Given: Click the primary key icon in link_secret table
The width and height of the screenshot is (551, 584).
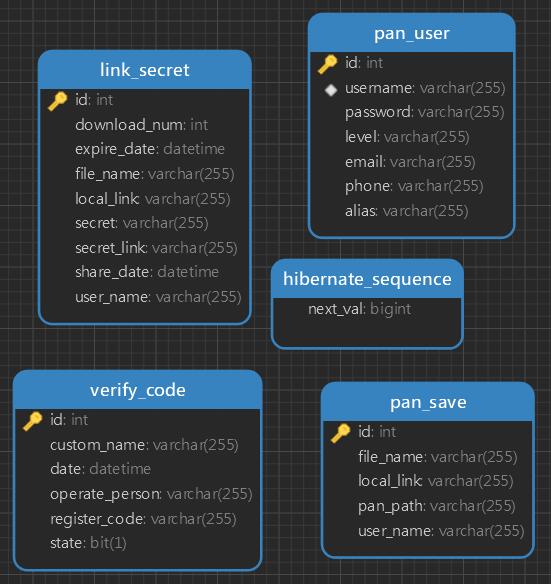Looking at the screenshot, I should click(x=58, y=101).
